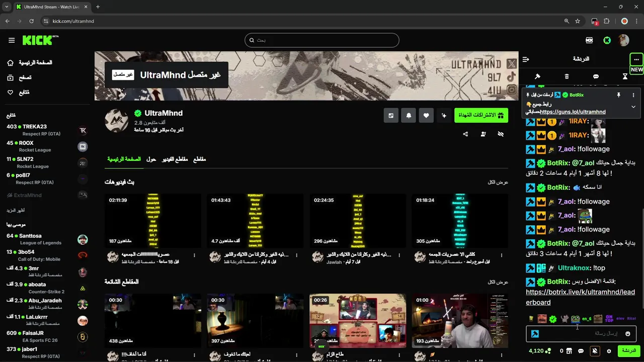Open TREKA23 channel in the followed list

(47, 130)
